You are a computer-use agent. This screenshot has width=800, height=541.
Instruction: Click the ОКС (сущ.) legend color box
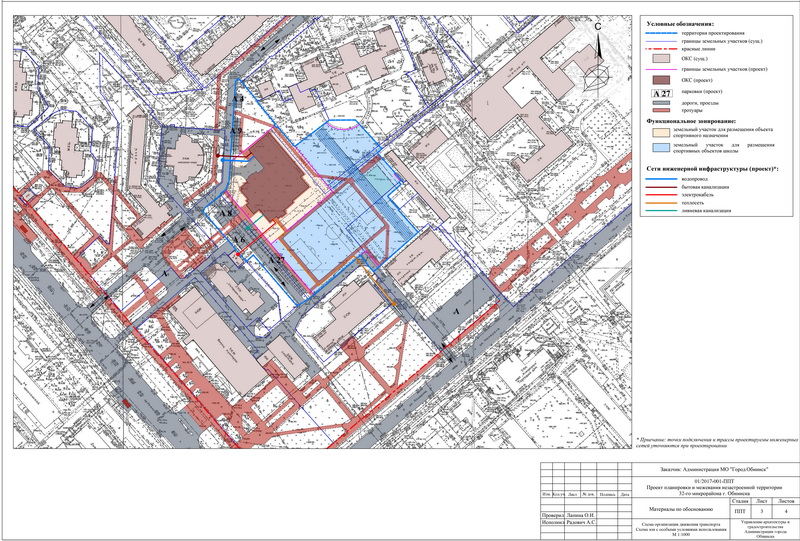click(x=660, y=60)
